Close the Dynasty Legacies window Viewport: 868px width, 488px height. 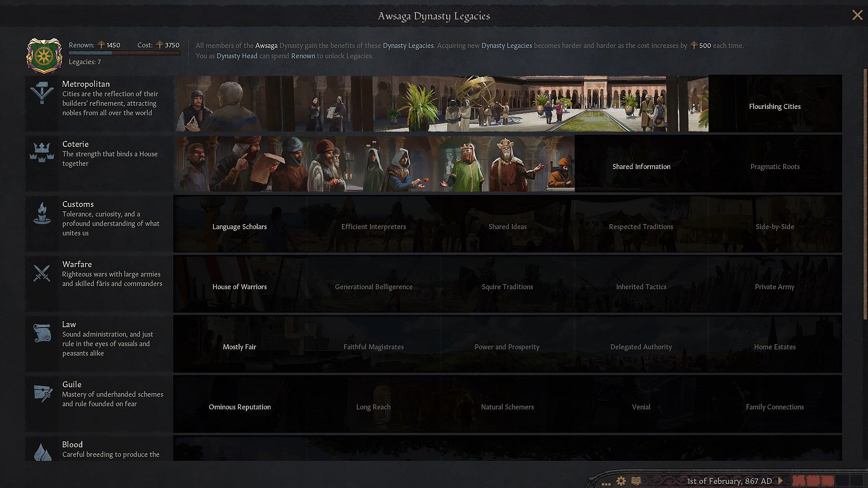click(x=857, y=15)
